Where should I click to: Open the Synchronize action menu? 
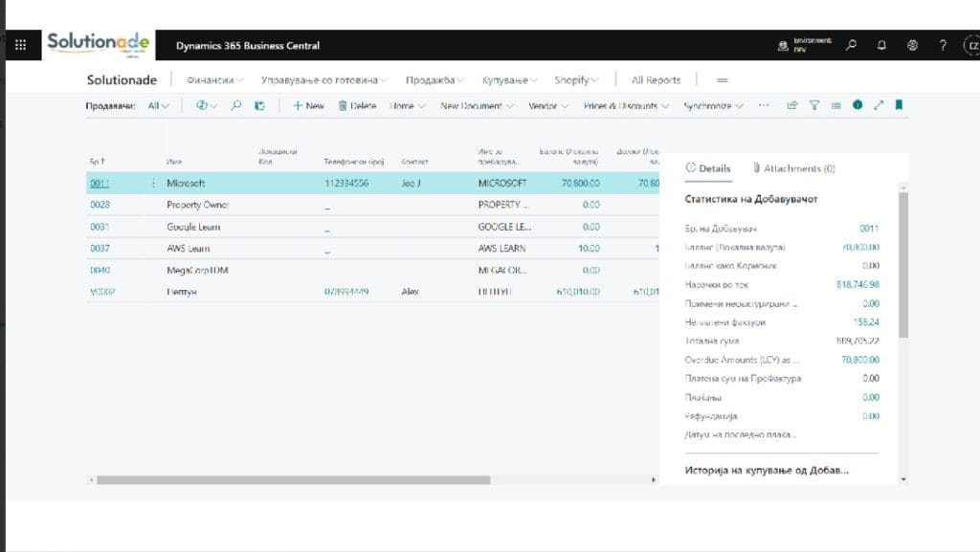(x=713, y=106)
